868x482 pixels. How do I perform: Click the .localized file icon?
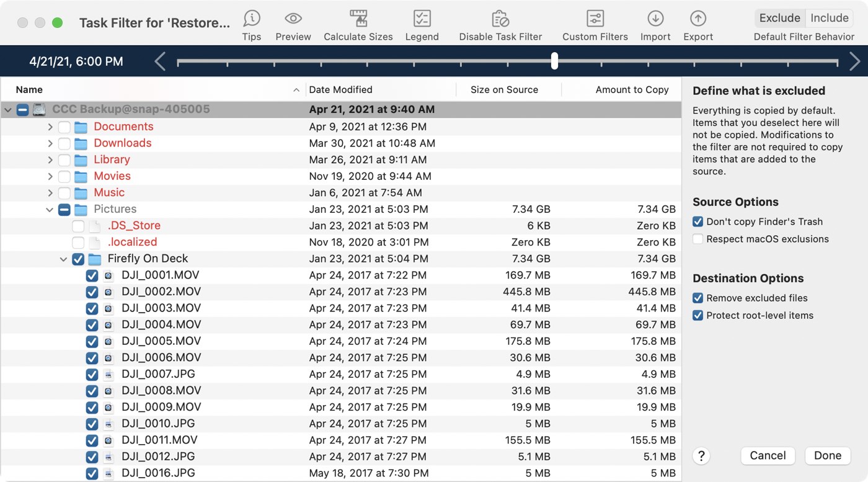[x=94, y=243]
